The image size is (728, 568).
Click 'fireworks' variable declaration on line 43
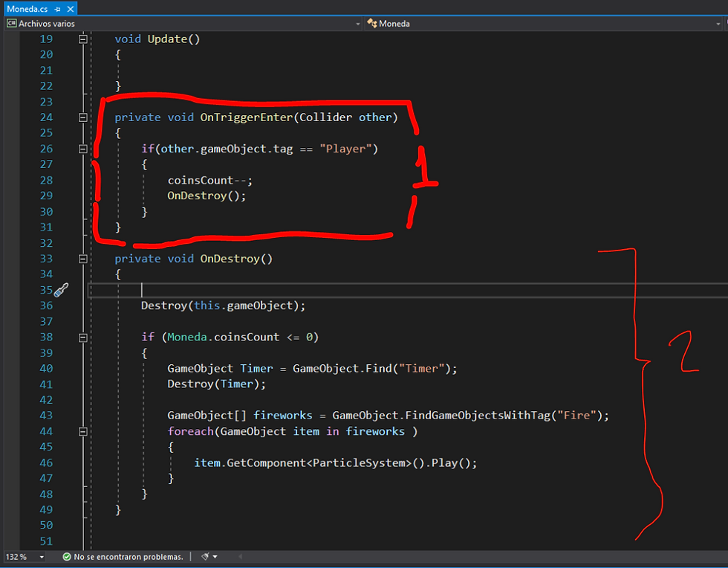[283, 416]
